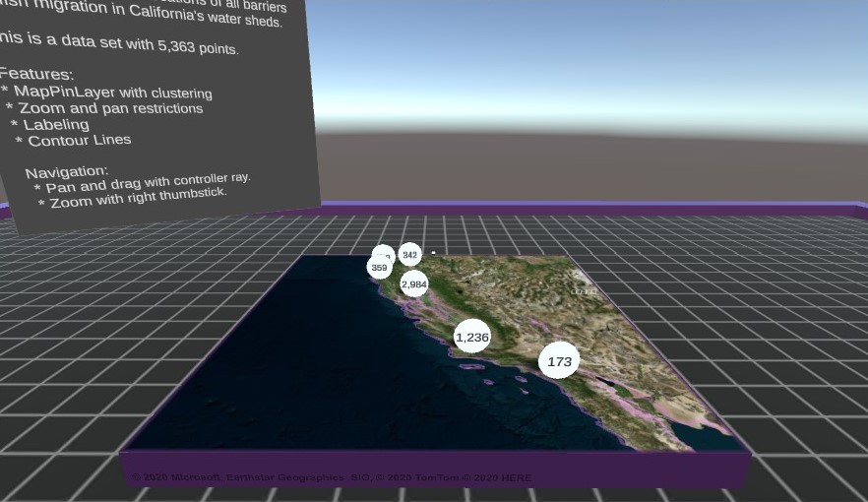Select the 1,236 cluster pin
Image resolution: width=868 pixels, height=502 pixels.
pos(472,336)
